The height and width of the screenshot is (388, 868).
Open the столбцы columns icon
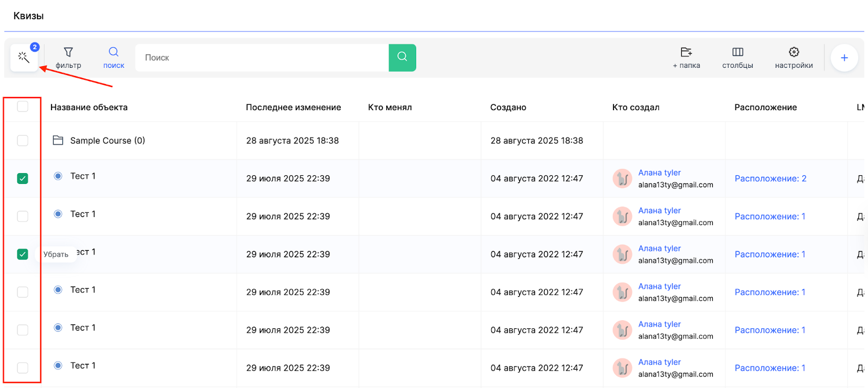[737, 52]
